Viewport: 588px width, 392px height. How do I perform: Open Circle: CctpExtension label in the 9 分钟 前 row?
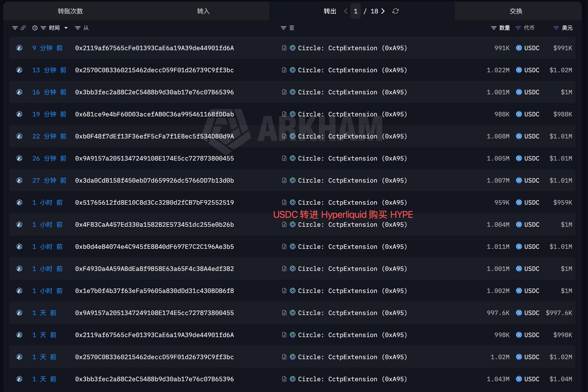pos(353,48)
